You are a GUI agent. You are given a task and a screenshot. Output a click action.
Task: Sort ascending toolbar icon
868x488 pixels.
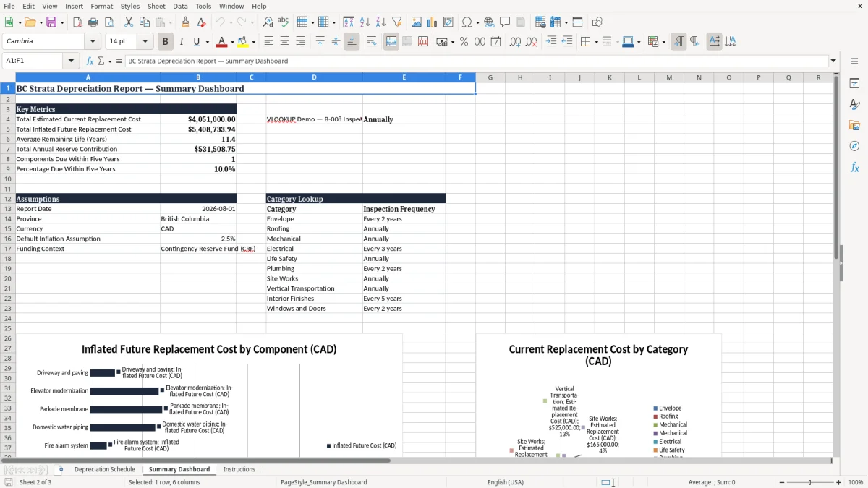pyautogui.click(x=365, y=22)
